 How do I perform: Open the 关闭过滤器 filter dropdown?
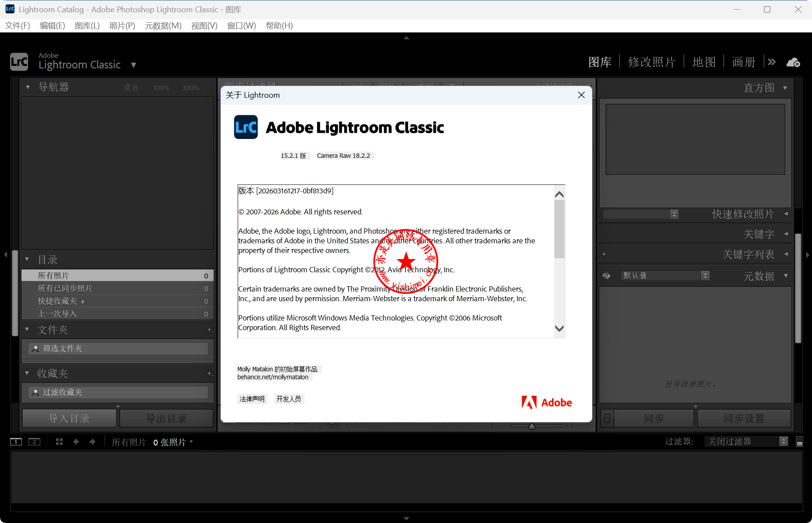[746, 441]
